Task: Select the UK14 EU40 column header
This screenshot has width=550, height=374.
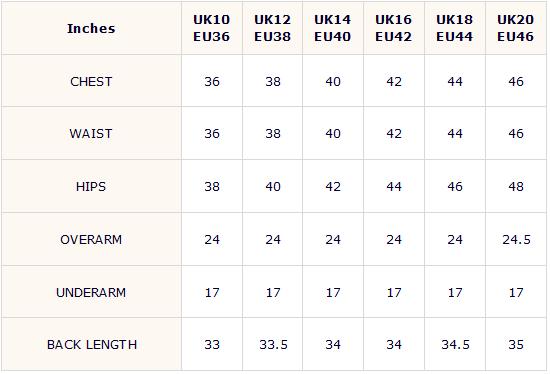Action: pos(333,28)
